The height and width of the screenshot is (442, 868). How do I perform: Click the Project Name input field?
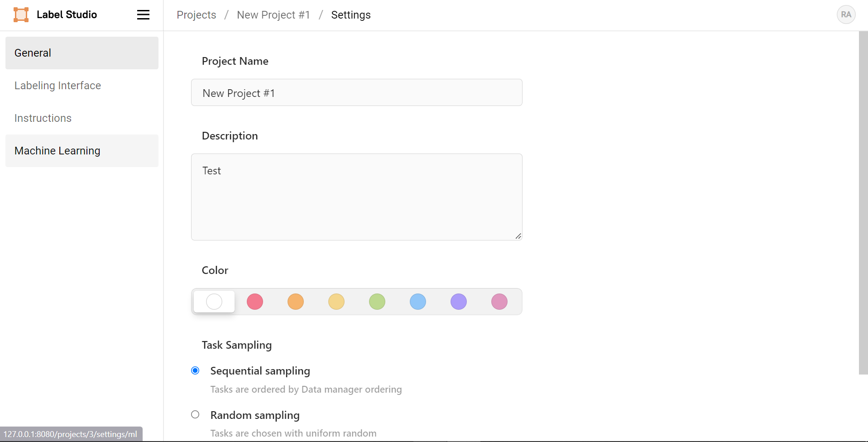pyautogui.click(x=356, y=93)
